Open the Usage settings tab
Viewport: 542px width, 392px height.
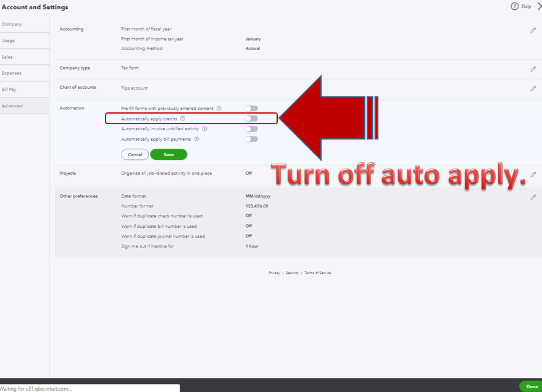point(25,41)
